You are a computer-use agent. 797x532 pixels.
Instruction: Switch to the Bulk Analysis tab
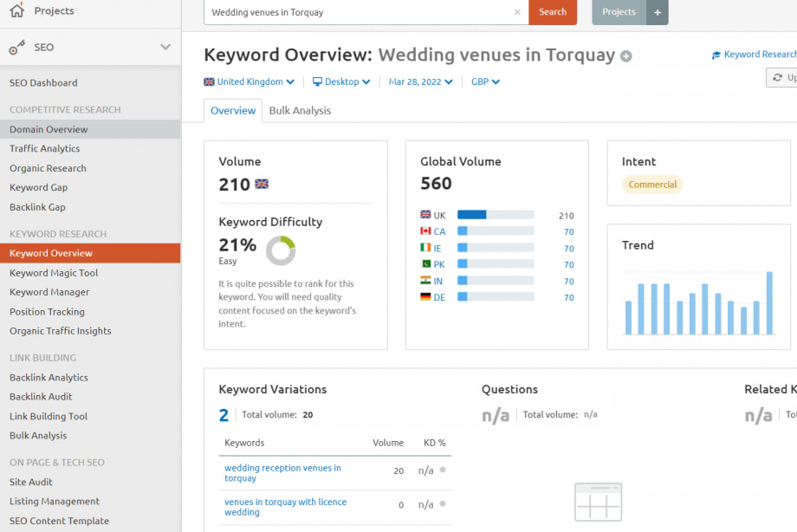pos(300,111)
